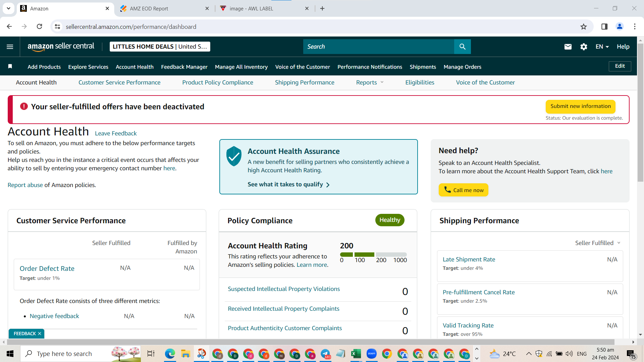Open the Windows notification center icon
The width and height of the screenshot is (644, 362).
(631, 354)
